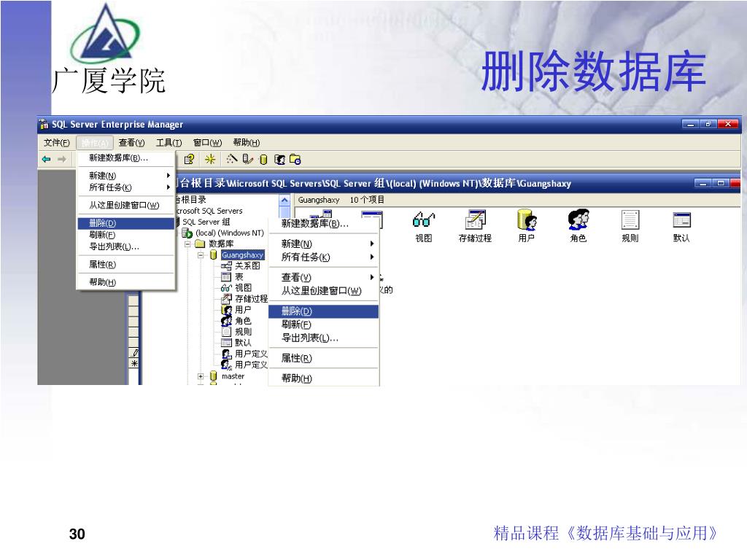This screenshot has width=747, height=560.
Task: Click the New Login toolbar icon
Action: tap(279, 160)
